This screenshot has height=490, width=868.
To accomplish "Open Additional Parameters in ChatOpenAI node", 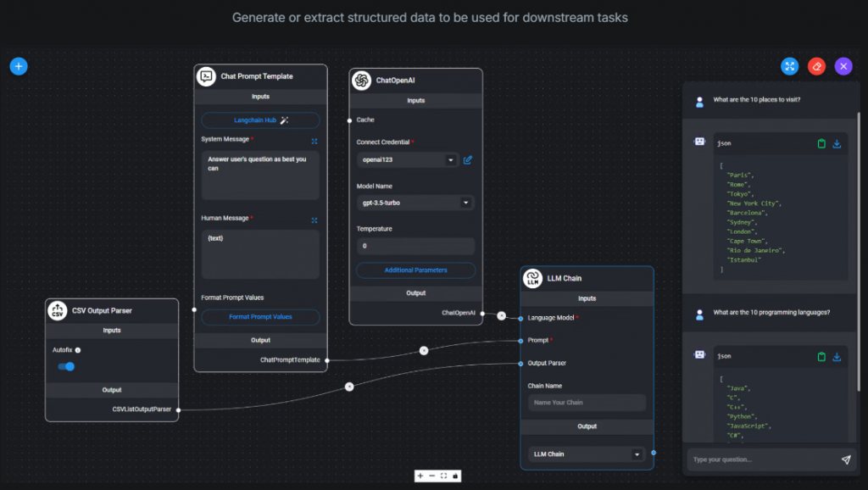I will point(415,270).
